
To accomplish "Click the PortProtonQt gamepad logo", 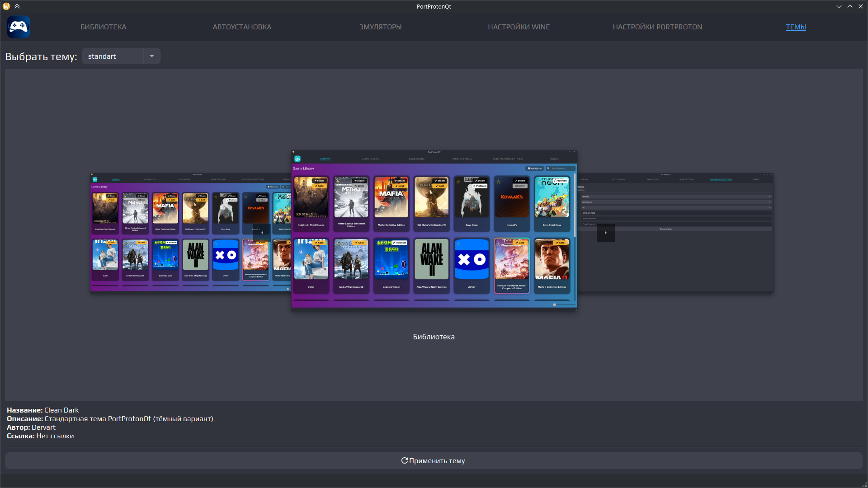I will point(19,27).
